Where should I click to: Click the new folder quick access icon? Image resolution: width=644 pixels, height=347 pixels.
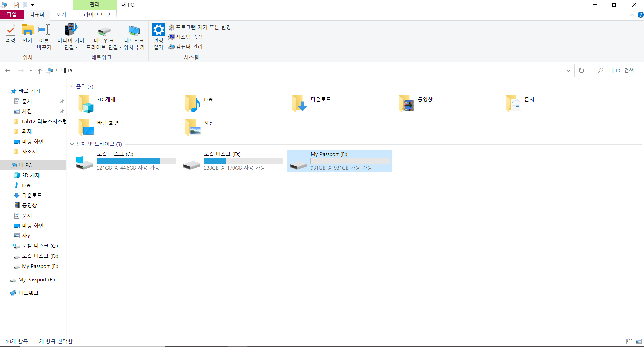[25, 5]
